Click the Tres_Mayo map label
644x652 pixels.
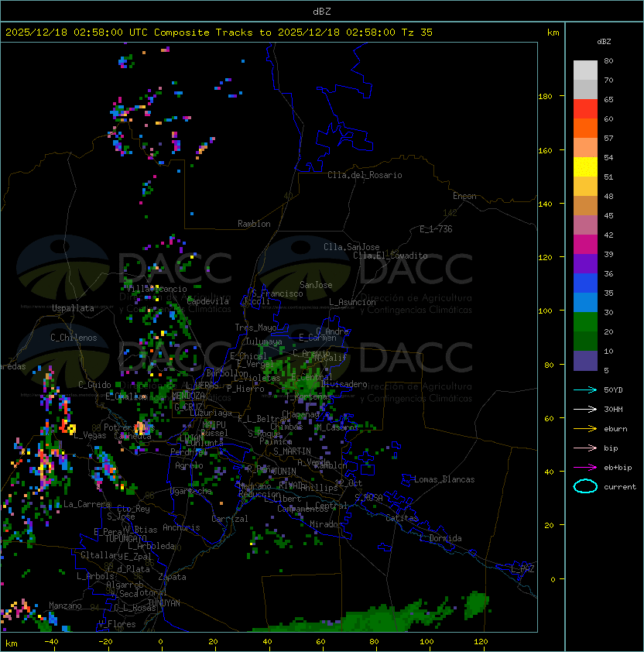click(255, 328)
